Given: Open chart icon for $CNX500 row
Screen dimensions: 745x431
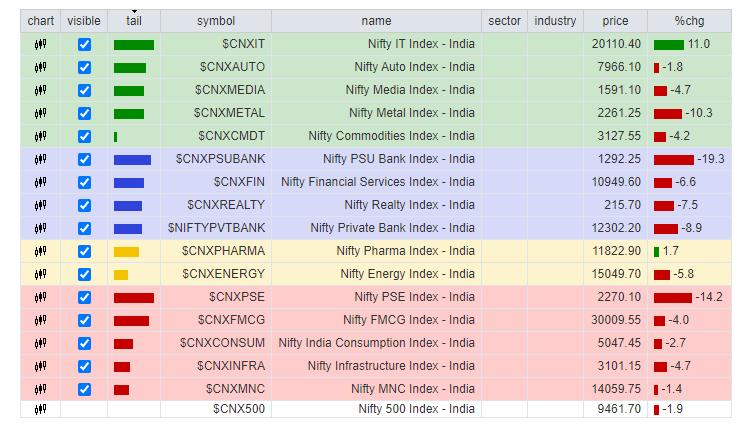Looking at the screenshot, I should click(40, 409).
